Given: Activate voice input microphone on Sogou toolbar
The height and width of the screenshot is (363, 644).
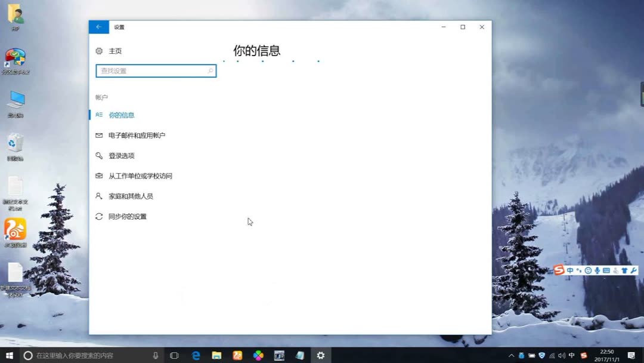Looking at the screenshot, I should pyautogui.click(x=599, y=270).
